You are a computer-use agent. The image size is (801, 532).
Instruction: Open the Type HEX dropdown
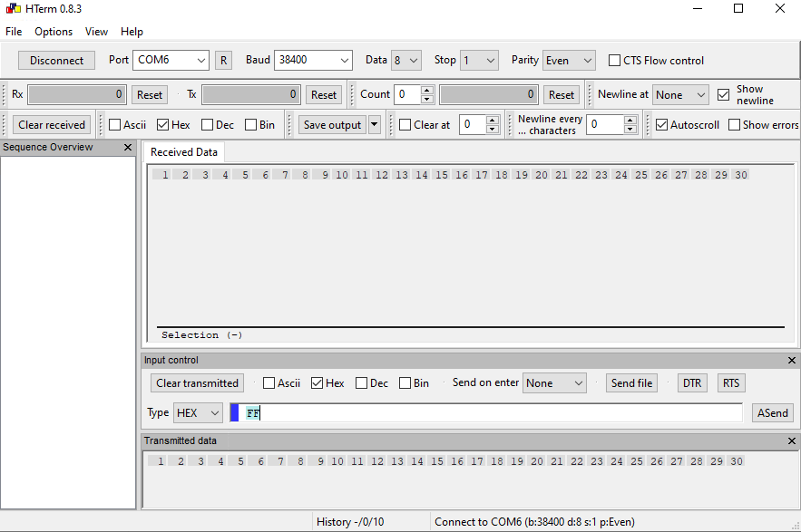point(198,413)
